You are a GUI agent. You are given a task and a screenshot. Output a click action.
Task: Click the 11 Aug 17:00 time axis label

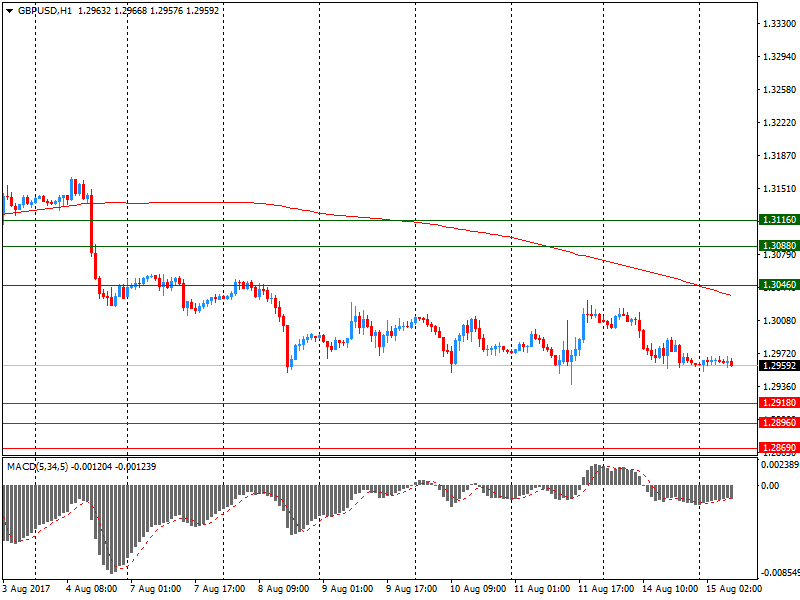(606, 589)
